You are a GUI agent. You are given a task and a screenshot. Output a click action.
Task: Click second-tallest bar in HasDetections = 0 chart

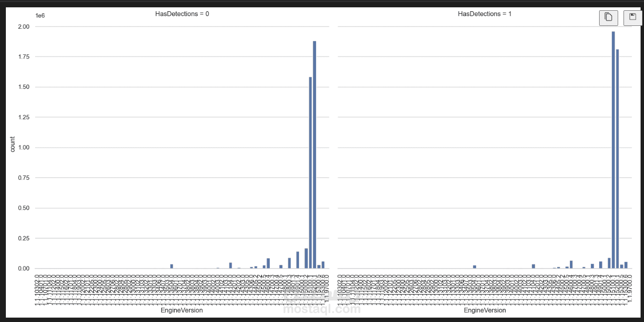(310, 173)
